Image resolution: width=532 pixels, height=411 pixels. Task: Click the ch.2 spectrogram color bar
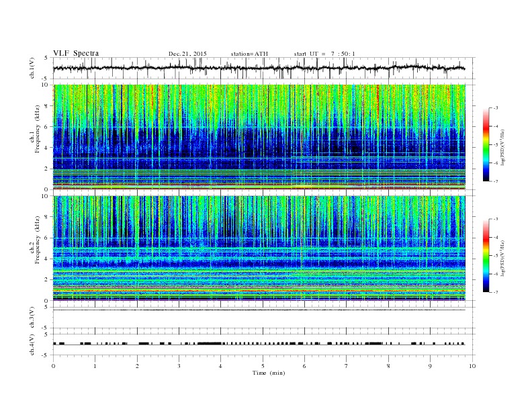(x=486, y=256)
